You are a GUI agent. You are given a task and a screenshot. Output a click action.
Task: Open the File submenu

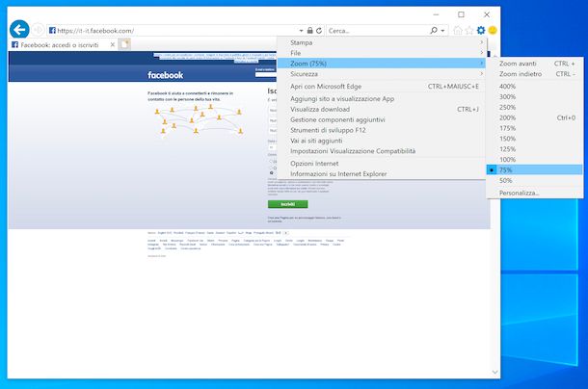pos(382,53)
